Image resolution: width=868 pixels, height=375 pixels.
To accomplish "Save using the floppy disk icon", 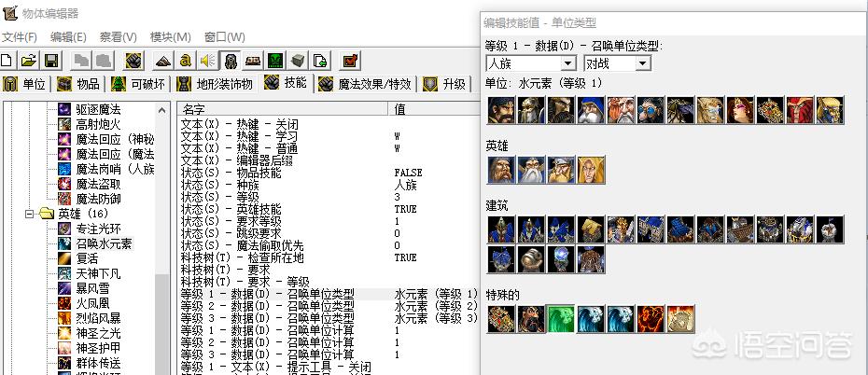I will [x=51, y=60].
